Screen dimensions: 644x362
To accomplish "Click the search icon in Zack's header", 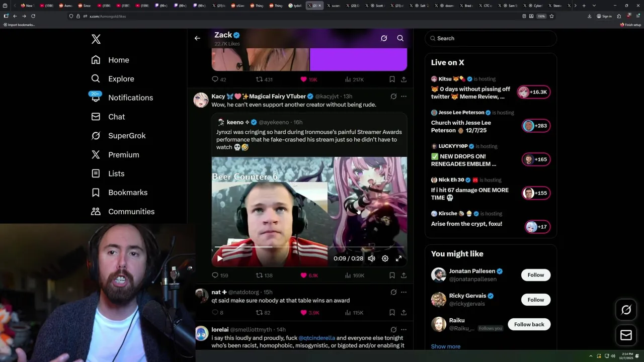I will tap(400, 38).
